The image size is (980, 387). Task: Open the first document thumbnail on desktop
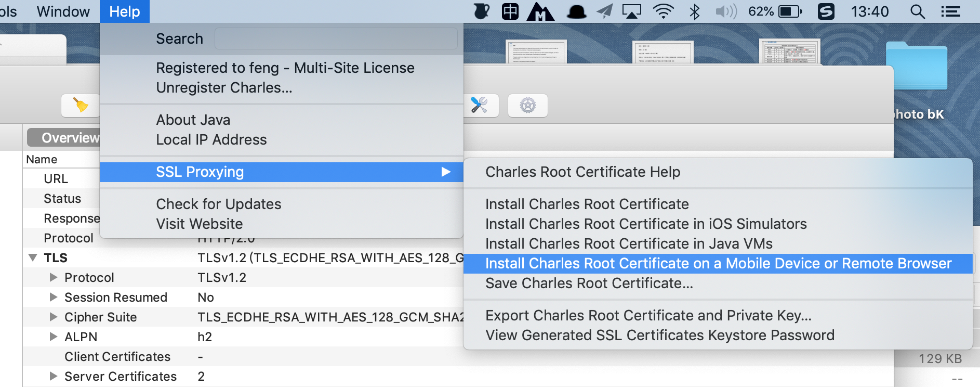[x=536, y=52]
